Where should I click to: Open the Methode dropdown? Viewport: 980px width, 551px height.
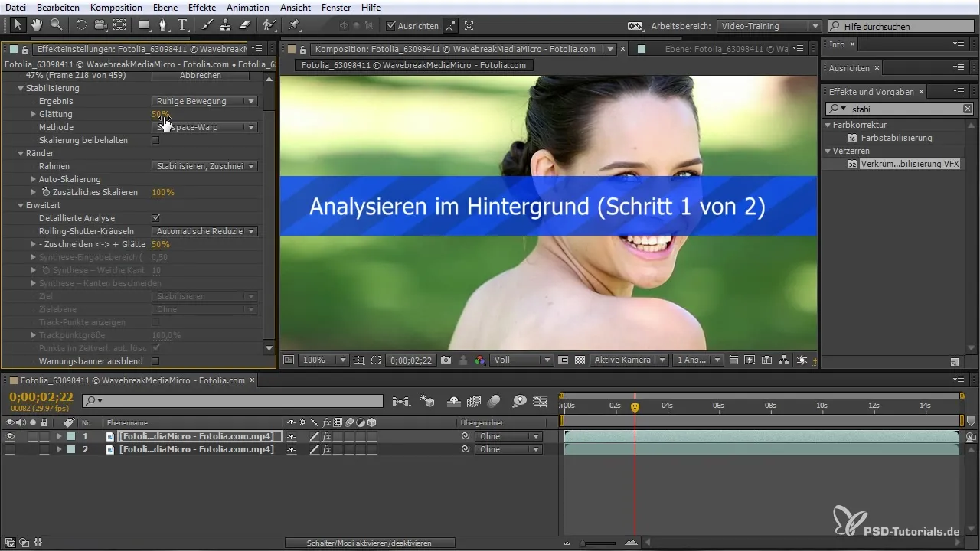204,127
